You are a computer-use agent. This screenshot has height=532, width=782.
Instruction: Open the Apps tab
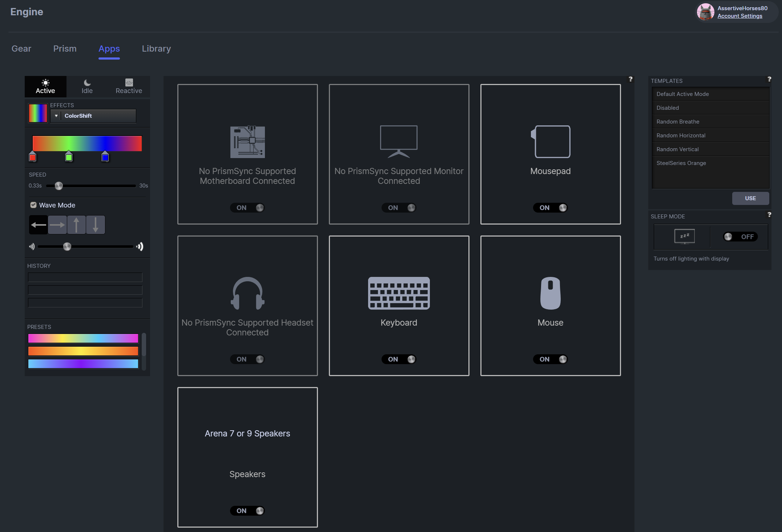point(109,49)
